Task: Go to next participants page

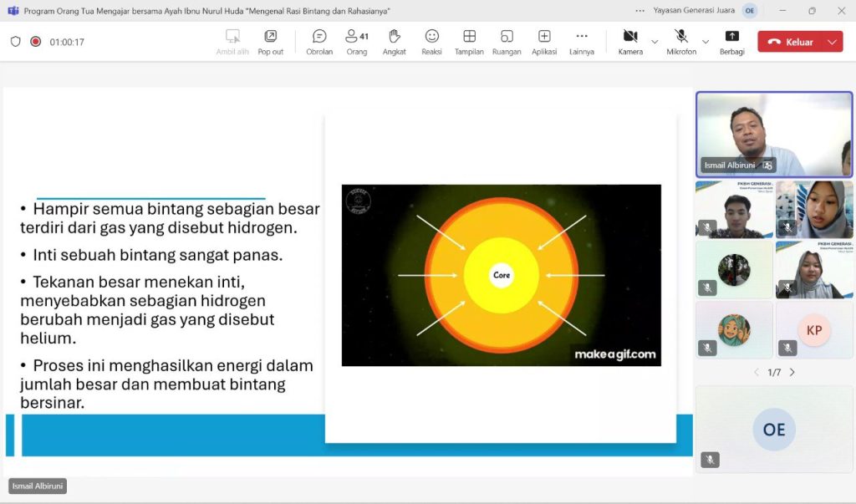Action: click(x=792, y=373)
